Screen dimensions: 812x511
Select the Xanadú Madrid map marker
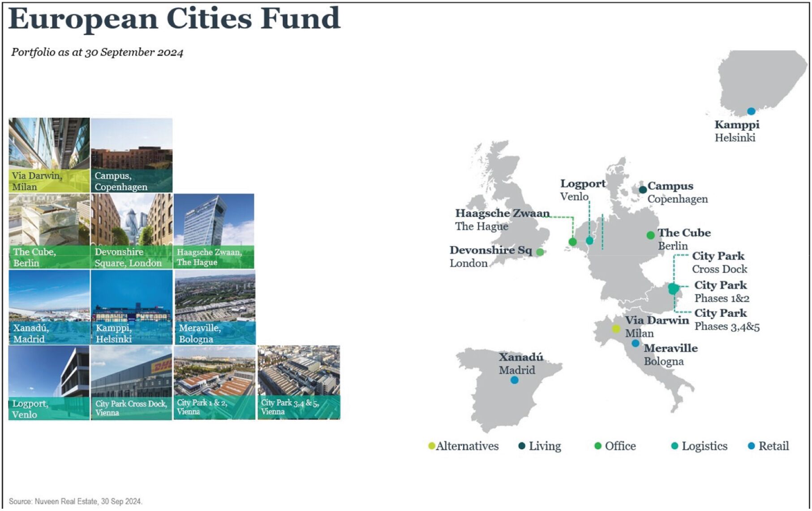515,380
